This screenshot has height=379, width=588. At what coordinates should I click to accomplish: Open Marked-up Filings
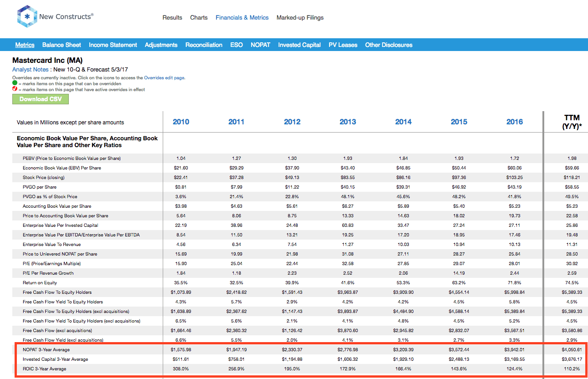pos(300,18)
